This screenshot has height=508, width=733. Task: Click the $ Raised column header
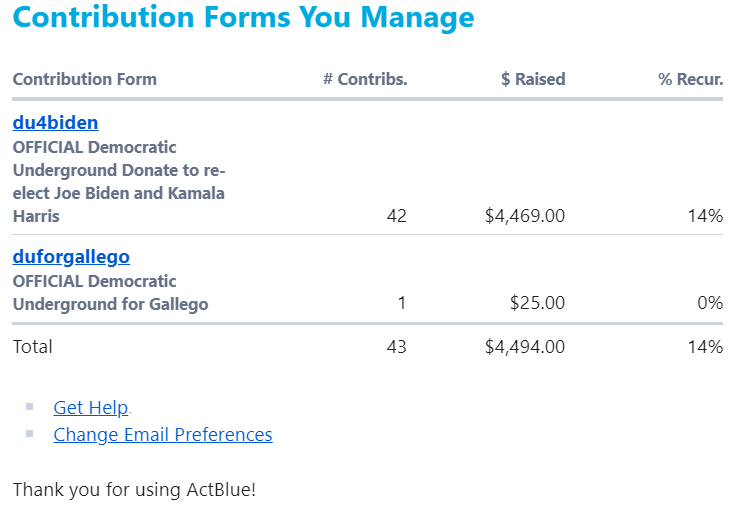click(x=533, y=79)
